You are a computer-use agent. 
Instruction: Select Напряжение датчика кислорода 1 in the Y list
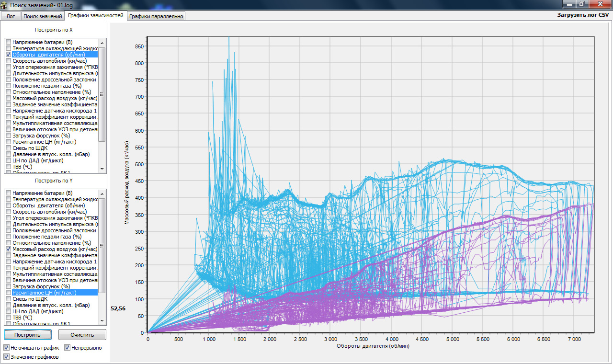tap(55, 262)
